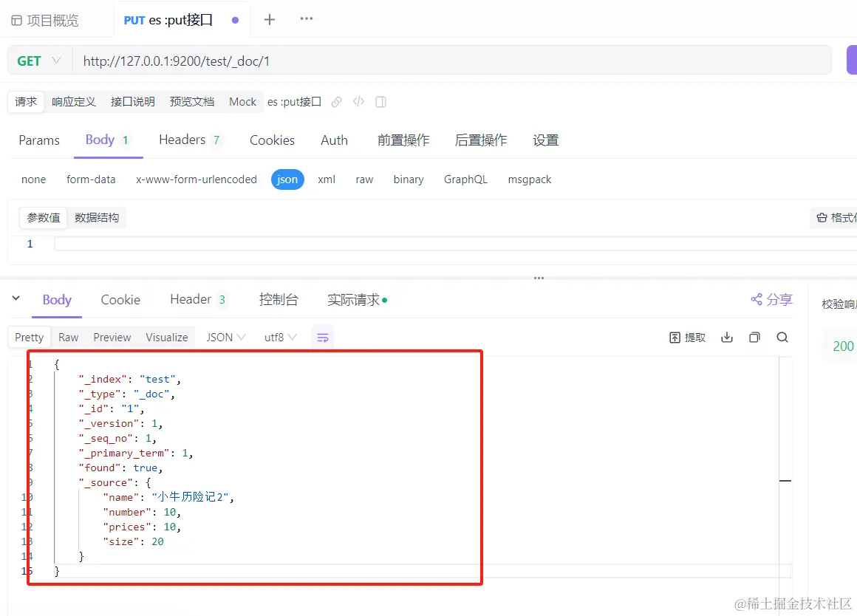
Task: Open 前置操作 tab
Action: click(403, 140)
